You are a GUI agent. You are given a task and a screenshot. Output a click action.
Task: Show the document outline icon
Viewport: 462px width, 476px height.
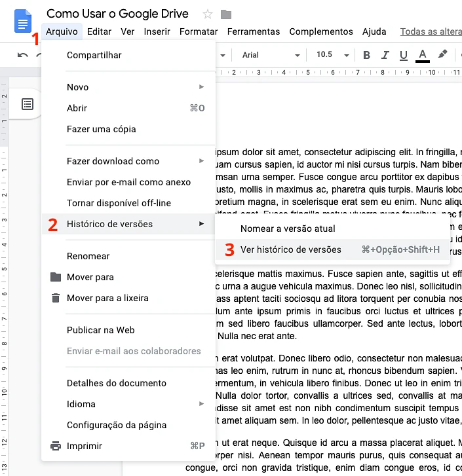[28, 104]
